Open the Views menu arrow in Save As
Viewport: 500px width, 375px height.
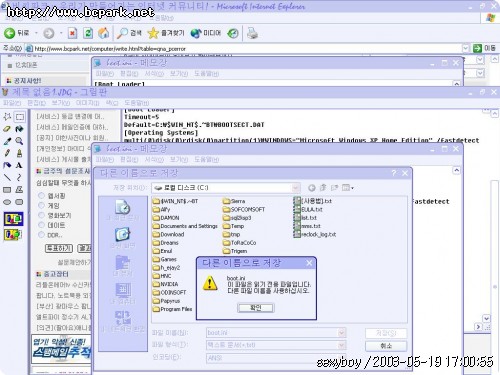(352, 188)
